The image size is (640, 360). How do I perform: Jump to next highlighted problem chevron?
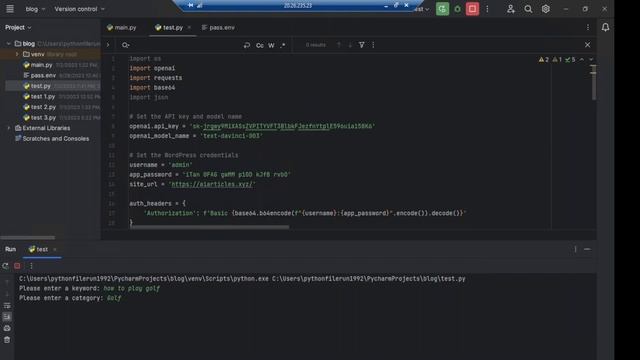(x=591, y=60)
